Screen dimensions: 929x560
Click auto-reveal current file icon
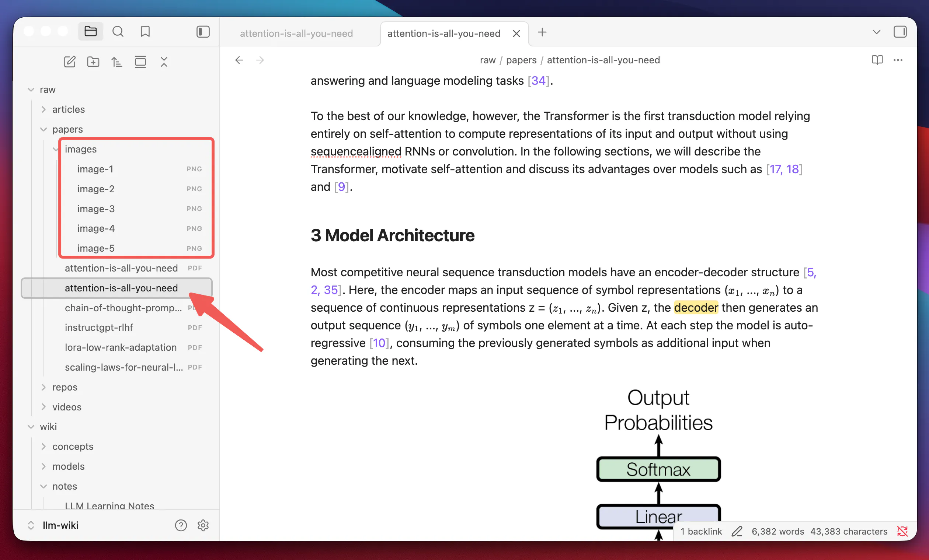(140, 62)
